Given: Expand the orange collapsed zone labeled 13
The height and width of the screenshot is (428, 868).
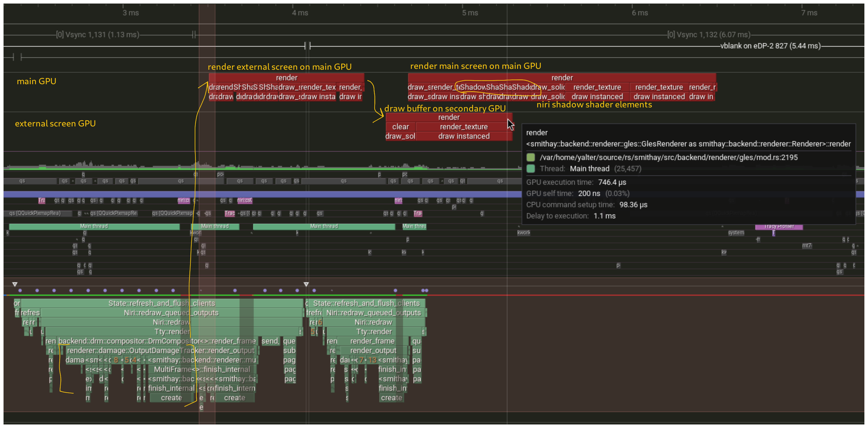Looking at the screenshot, I should point(372,360).
